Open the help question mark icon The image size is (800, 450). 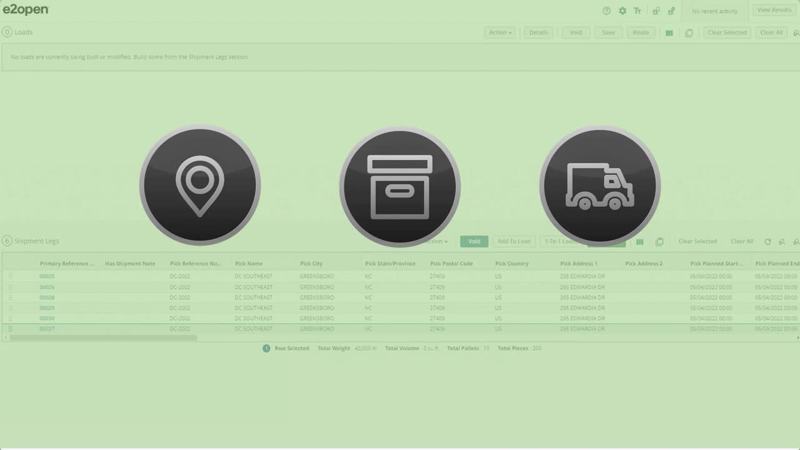click(x=606, y=11)
